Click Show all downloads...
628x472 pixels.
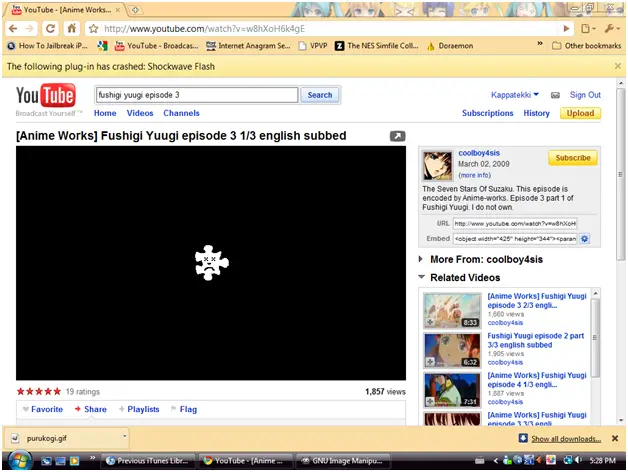[x=566, y=439]
